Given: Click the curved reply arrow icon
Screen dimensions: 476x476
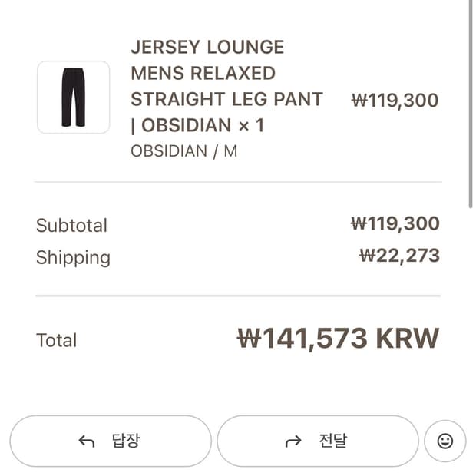Looking at the screenshot, I should [x=87, y=441].
